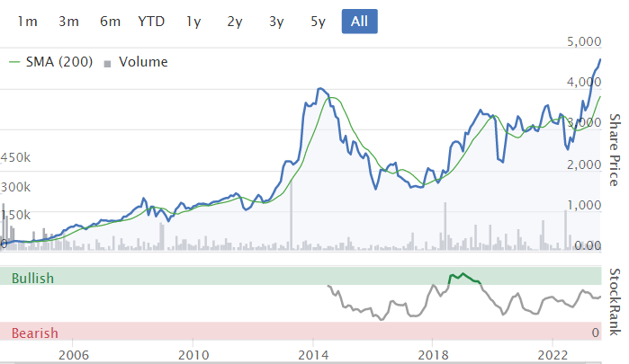Click the 5,000 price axis label

[x=584, y=41]
